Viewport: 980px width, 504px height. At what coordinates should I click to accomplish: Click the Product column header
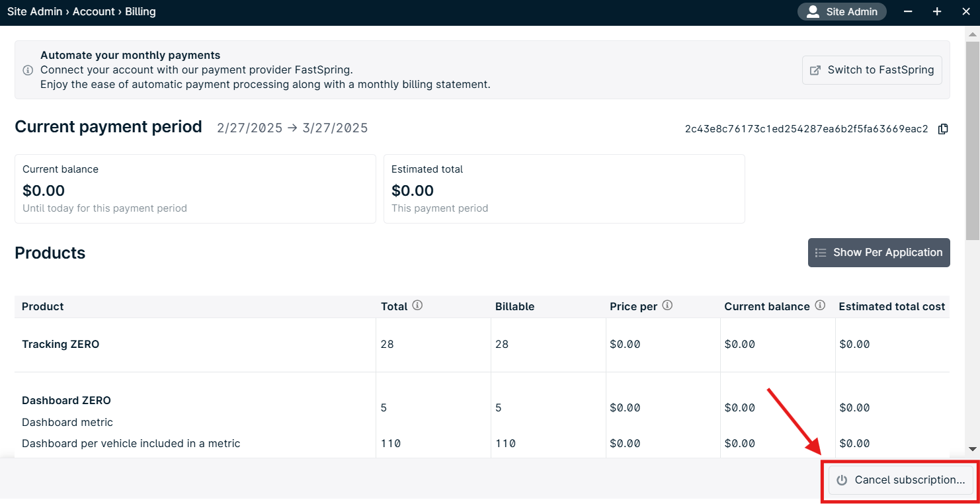coord(42,307)
